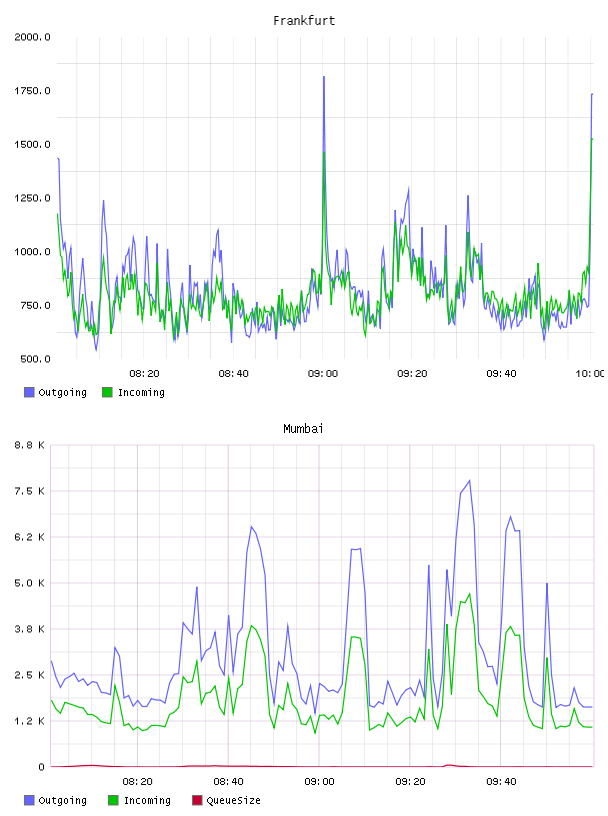The image size is (608, 816).
Task: Click the Outgoing label in Mumbai legend
Action: 62,800
